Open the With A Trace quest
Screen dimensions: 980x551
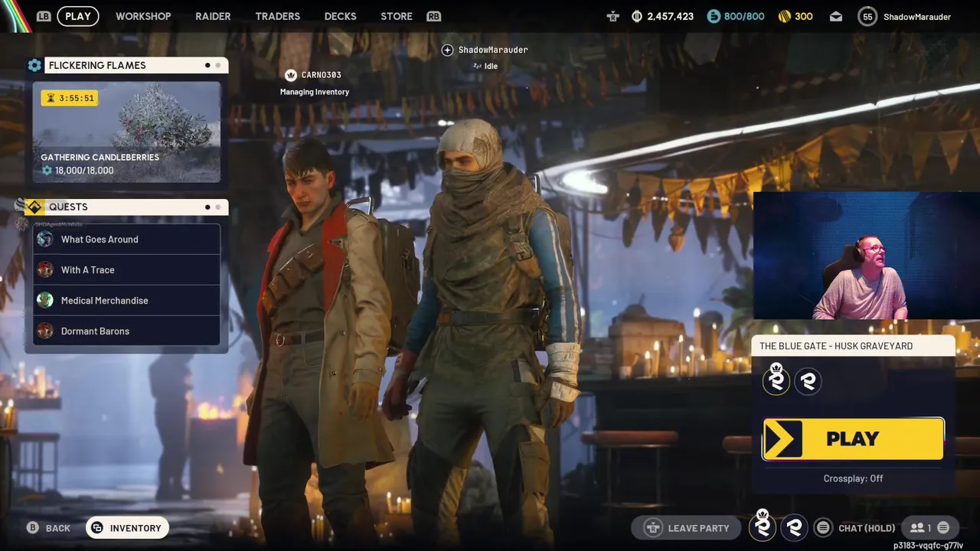(x=126, y=270)
